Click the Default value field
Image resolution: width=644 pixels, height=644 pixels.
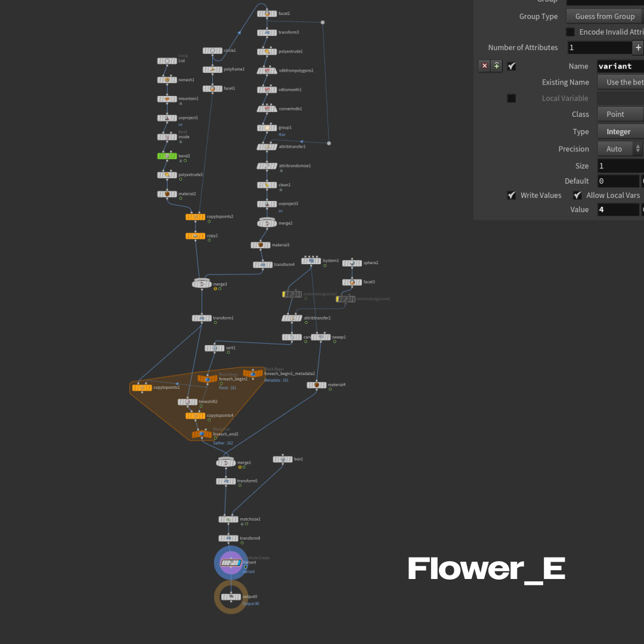click(618, 181)
